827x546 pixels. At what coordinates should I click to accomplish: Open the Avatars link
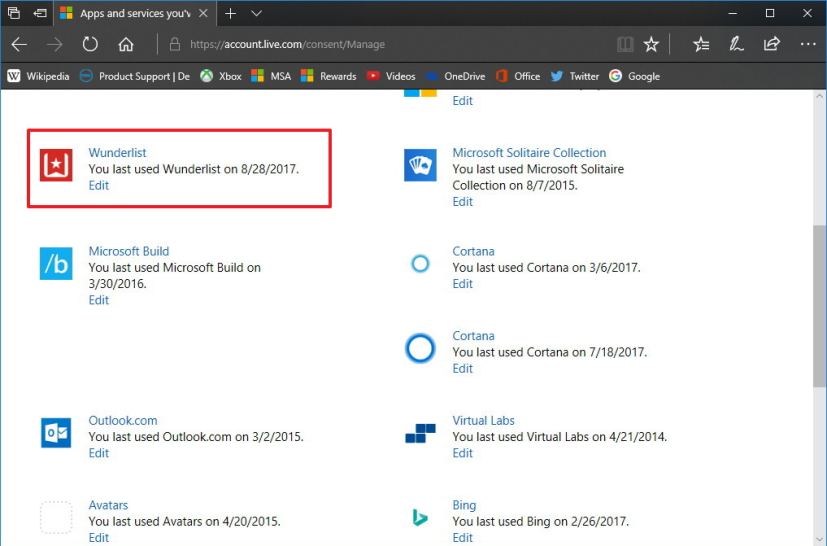click(x=108, y=505)
